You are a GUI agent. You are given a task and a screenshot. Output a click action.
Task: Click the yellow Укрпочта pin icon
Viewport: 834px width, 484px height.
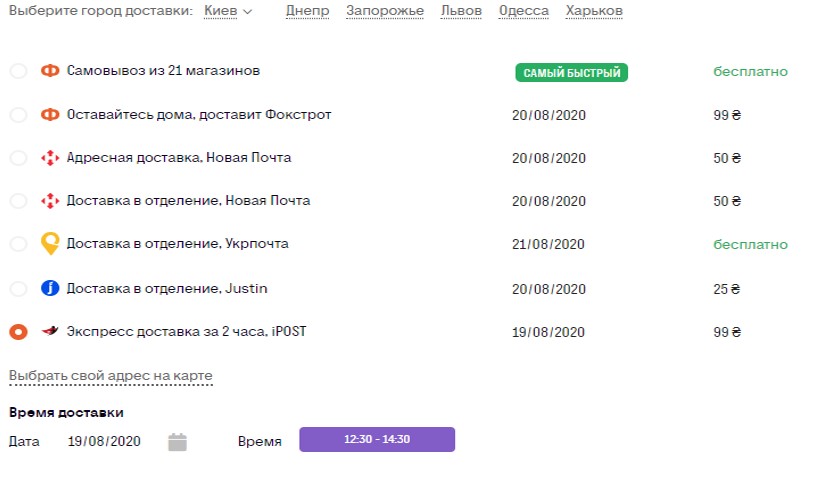tap(50, 244)
